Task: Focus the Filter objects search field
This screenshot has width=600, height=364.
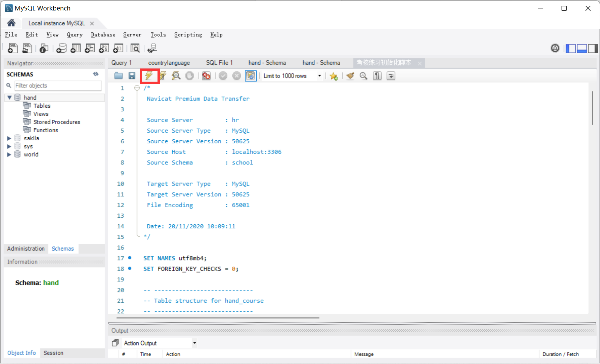Action: pyautogui.click(x=58, y=86)
